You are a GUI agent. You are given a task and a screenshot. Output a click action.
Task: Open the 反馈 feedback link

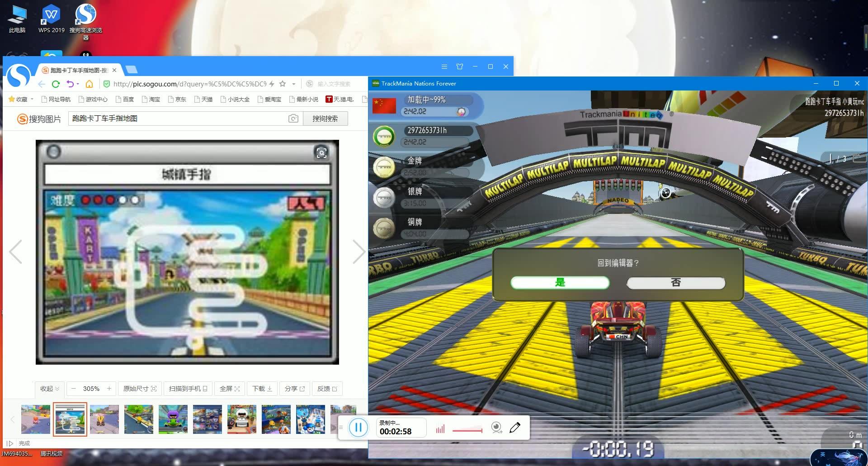click(327, 389)
